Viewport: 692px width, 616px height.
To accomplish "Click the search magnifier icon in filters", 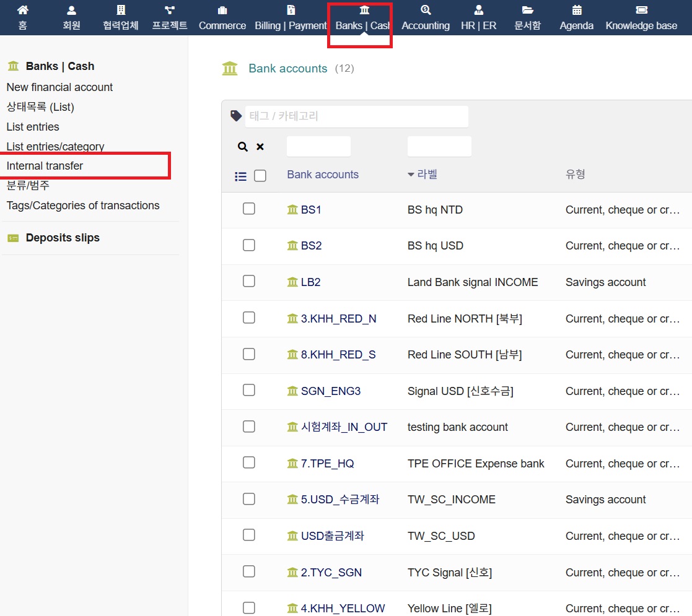I will click(x=243, y=147).
